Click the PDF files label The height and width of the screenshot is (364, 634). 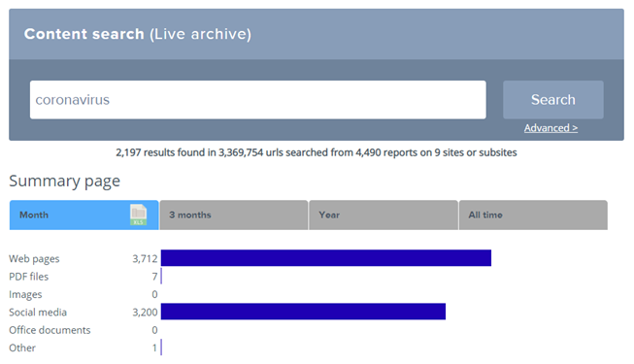29,277
